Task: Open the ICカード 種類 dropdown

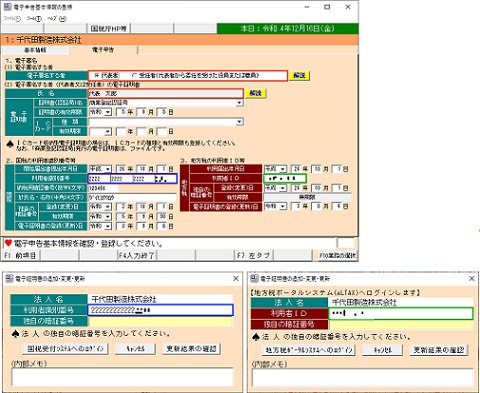Action: (239, 122)
